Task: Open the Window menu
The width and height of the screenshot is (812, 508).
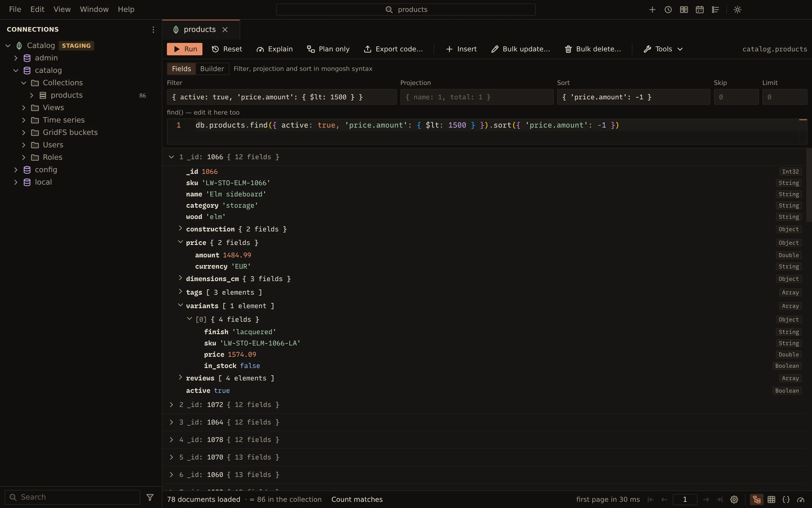Action: coord(94,9)
